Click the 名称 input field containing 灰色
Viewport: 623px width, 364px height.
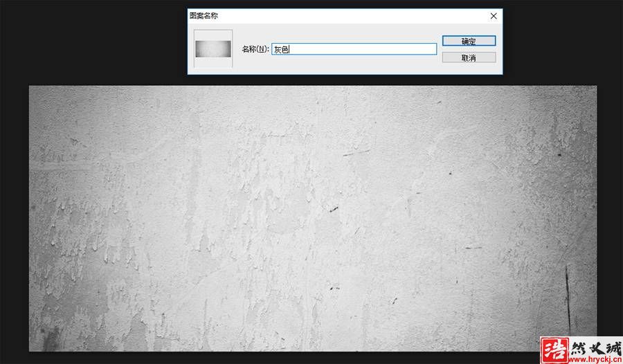354,49
